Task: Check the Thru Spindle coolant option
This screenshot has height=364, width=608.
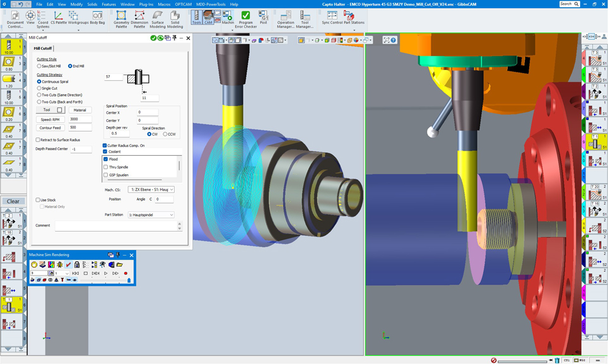Action: pos(105,167)
